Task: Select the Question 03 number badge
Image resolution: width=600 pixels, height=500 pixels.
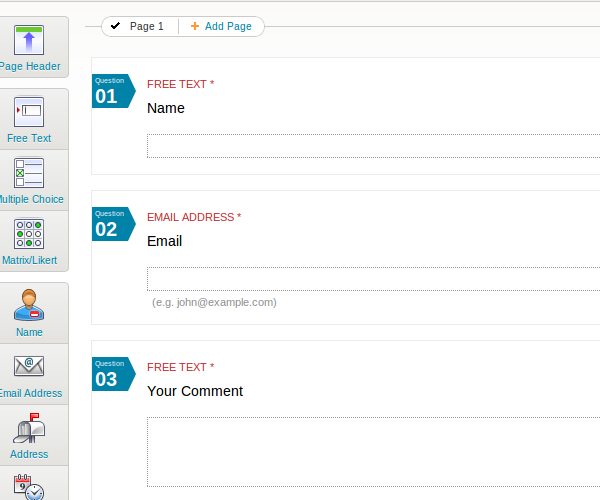Action: [x=114, y=374]
